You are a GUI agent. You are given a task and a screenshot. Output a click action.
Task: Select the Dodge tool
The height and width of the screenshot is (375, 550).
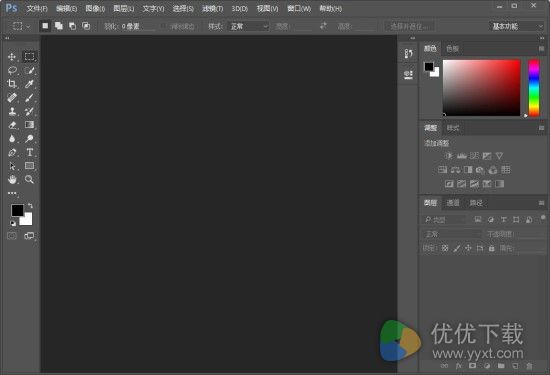29,139
